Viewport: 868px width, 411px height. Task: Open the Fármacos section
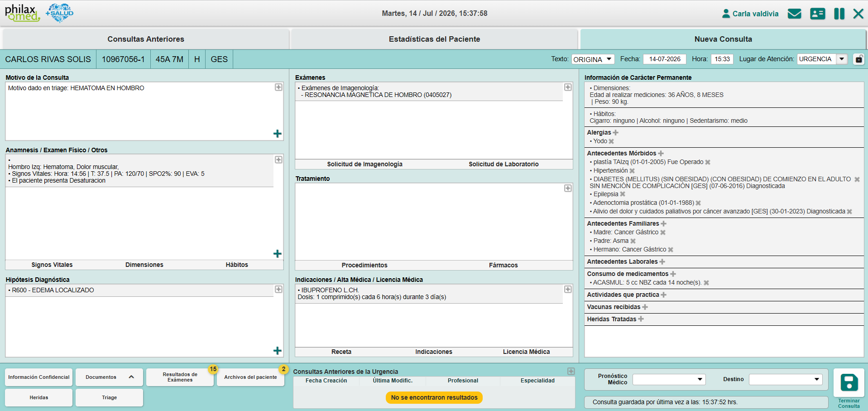pyautogui.click(x=503, y=265)
